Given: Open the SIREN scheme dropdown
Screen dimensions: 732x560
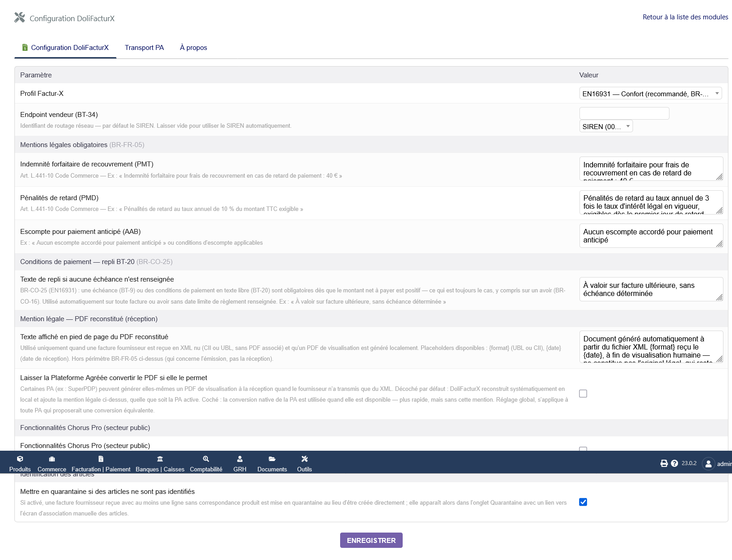Looking at the screenshot, I should [x=606, y=126].
